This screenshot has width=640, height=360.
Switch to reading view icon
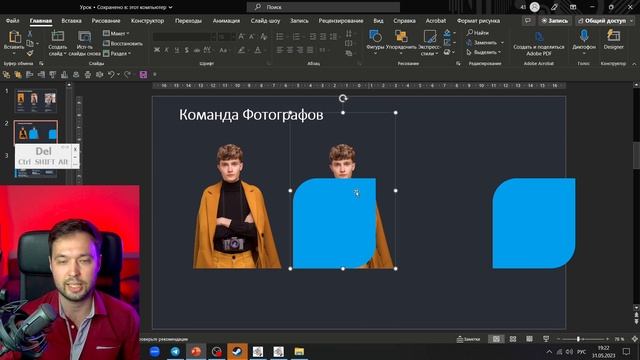(x=529, y=339)
